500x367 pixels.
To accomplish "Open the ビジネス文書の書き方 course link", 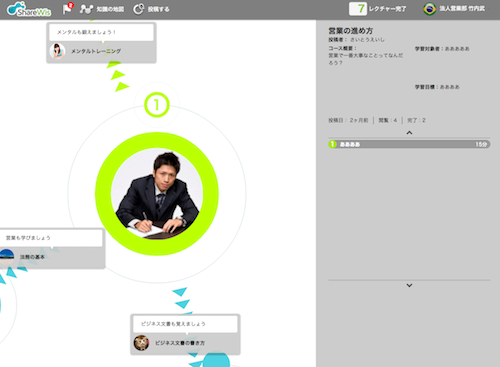I will pos(180,343).
